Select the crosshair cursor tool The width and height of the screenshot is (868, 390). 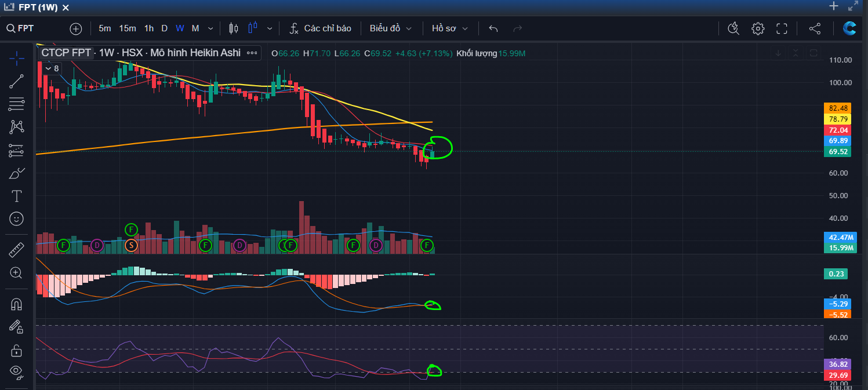pyautogui.click(x=17, y=57)
